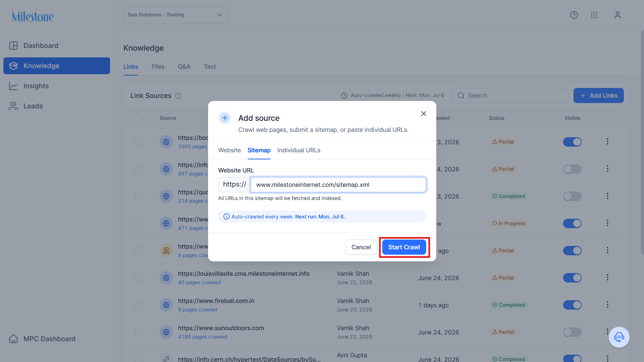Viewport: 644px width, 362px height.
Task: Toggle visibility for the sunoutdoors.com row
Action: (x=572, y=332)
